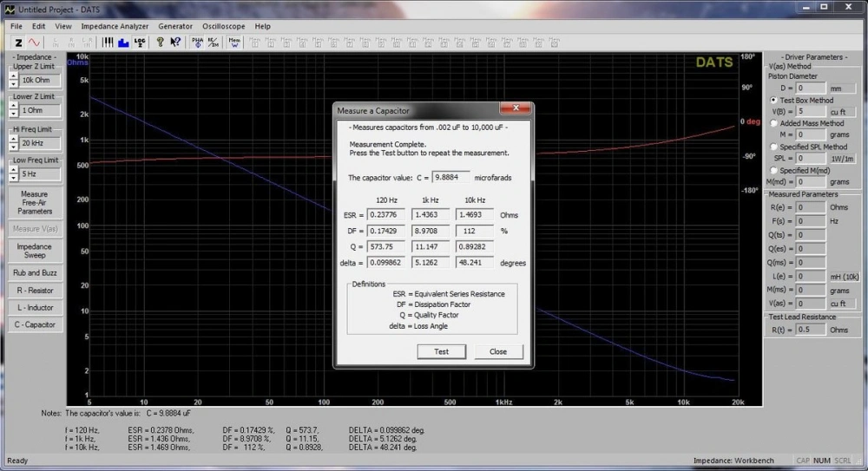
Task: Open the Impedance Analyzer menu
Action: tap(115, 26)
